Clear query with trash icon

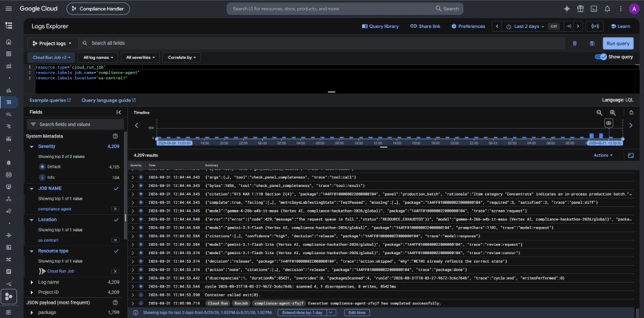tap(574, 44)
